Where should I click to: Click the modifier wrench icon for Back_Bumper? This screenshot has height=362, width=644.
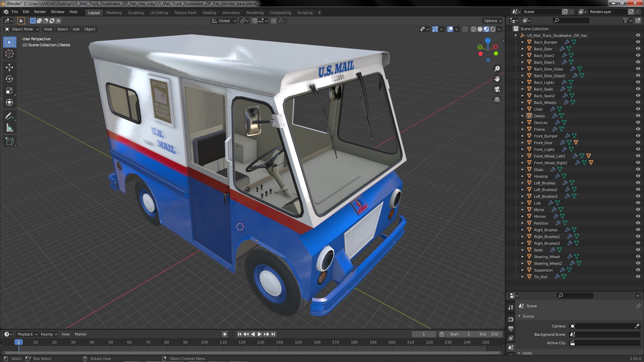coord(567,42)
